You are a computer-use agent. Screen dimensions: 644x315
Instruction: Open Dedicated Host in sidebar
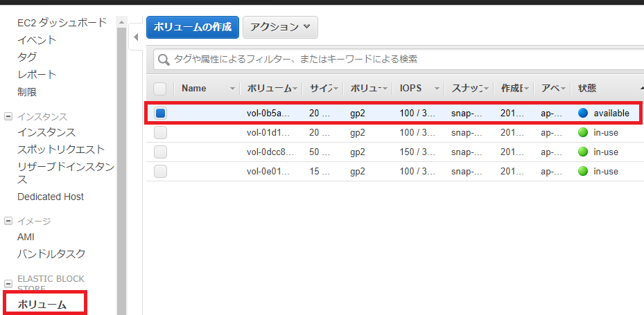(51, 197)
